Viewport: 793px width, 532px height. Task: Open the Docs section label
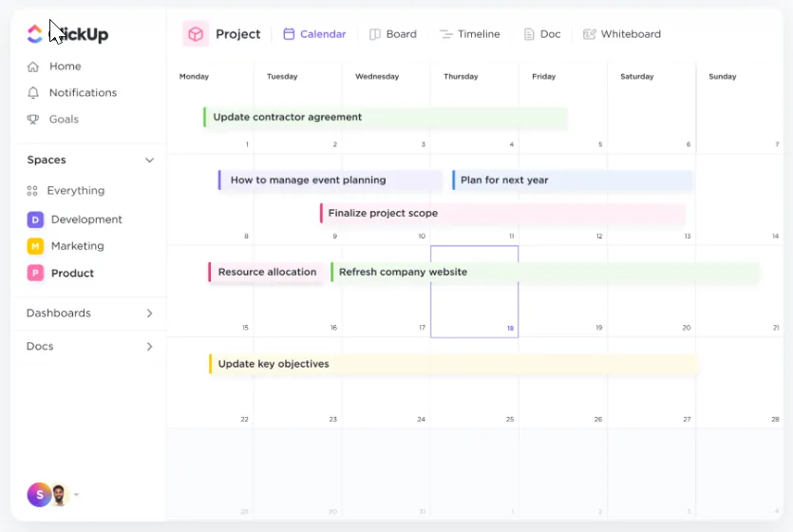coord(40,347)
